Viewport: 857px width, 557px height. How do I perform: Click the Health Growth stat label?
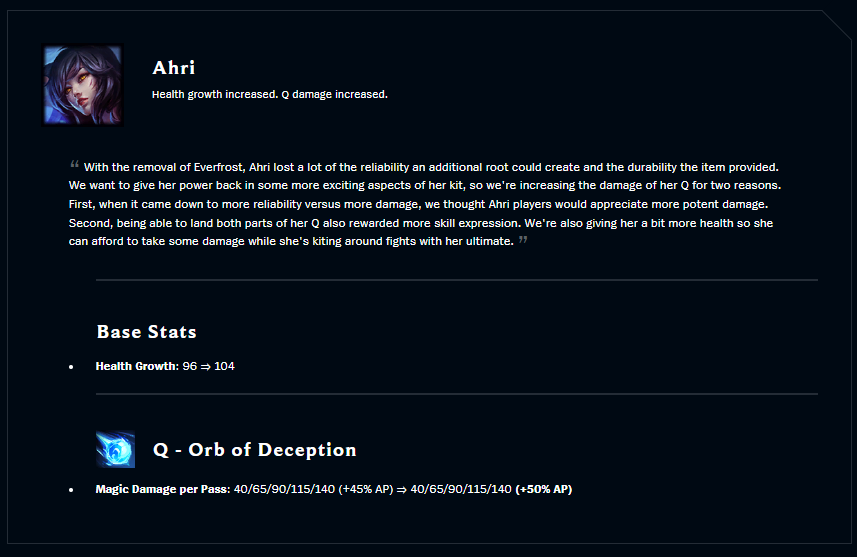click(137, 366)
